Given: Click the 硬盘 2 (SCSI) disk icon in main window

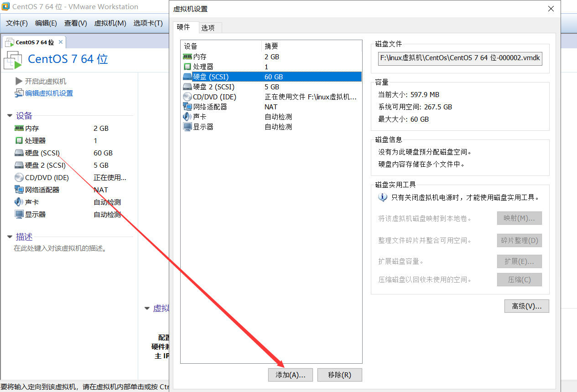Looking at the screenshot, I should click(x=19, y=165).
